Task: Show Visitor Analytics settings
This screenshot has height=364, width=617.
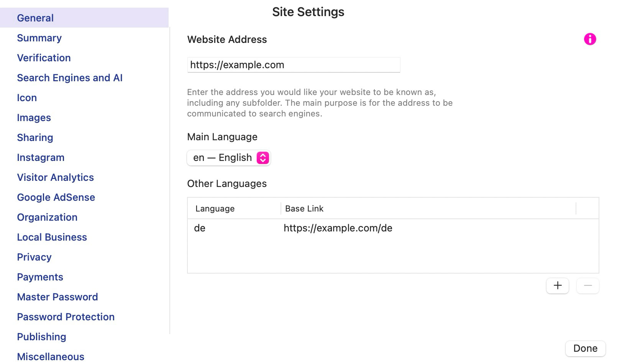Action: 55,177
